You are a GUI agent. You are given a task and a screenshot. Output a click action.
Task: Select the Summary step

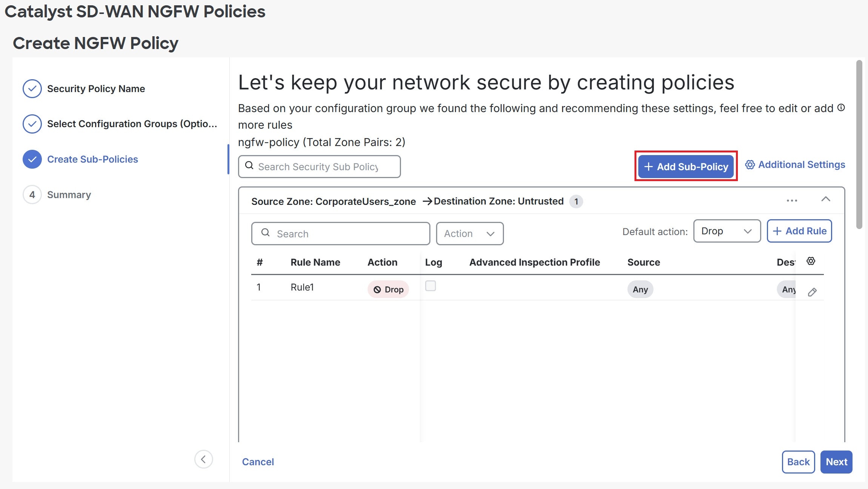coord(69,194)
